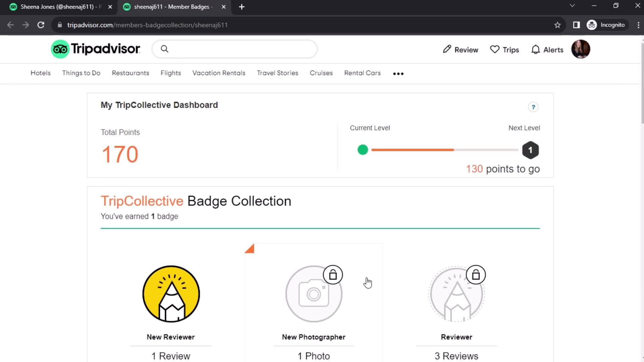Open the tab search dropdown arrow
This screenshot has width=644, height=362.
coord(572,6)
